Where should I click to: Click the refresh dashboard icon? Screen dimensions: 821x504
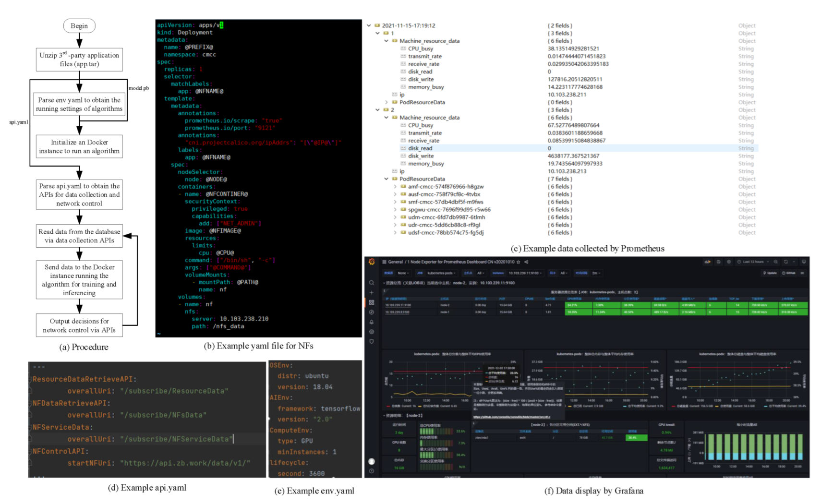[x=786, y=262]
